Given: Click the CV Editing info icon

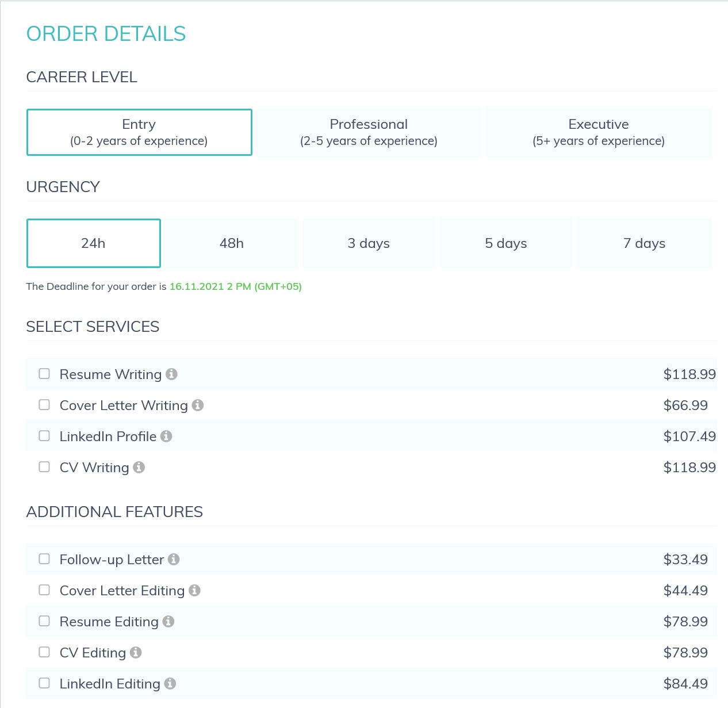Looking at the screenshot, I should [136, 652].
